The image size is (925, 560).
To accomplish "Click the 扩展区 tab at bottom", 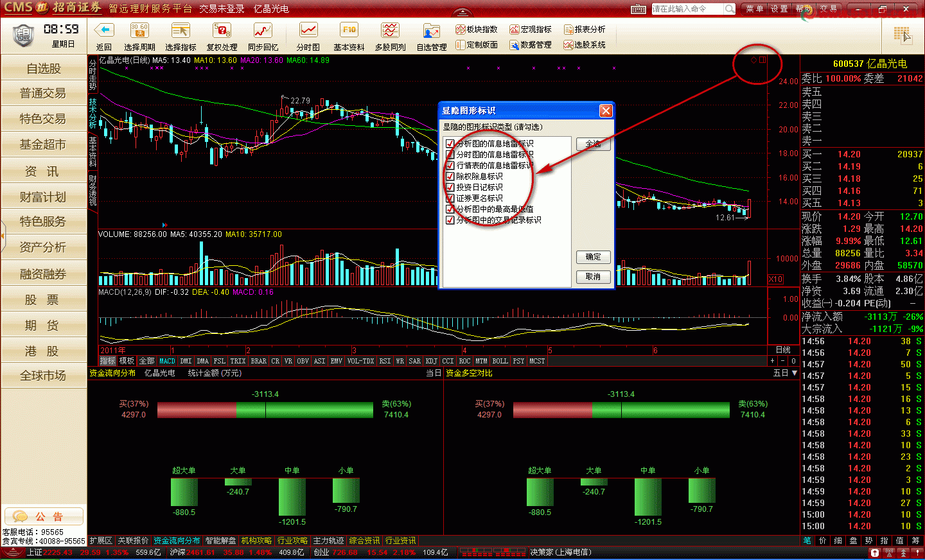I will pos(101,541).
